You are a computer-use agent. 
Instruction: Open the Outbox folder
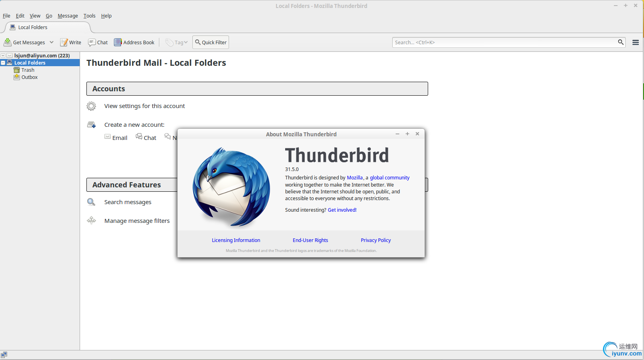tap(29, 77)
